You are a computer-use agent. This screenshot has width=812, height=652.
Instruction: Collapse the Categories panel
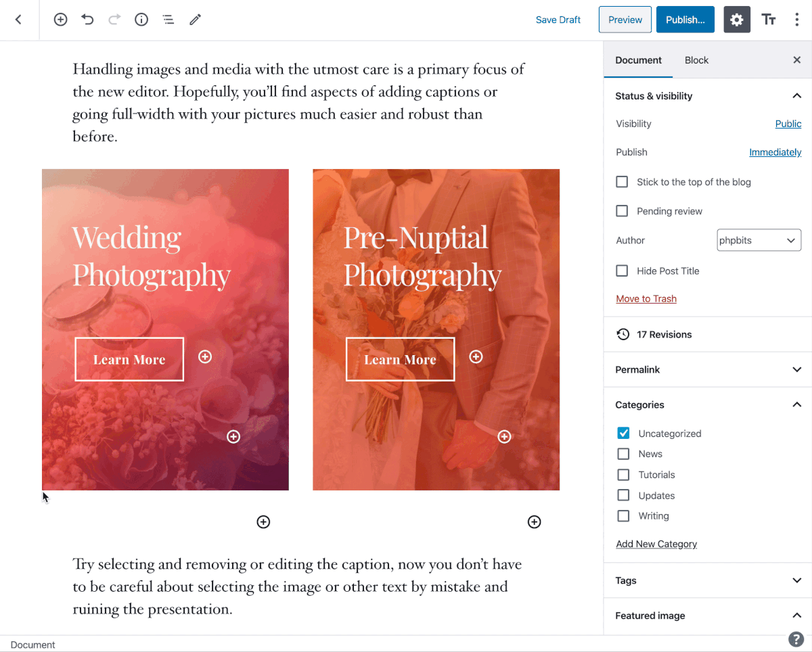click(x=708, y=404)
